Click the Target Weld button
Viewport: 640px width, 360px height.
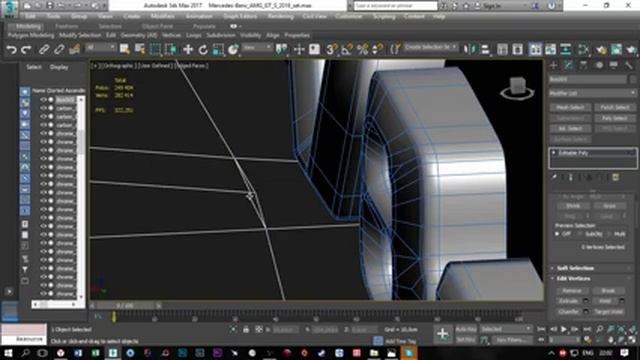pos(608,311)
